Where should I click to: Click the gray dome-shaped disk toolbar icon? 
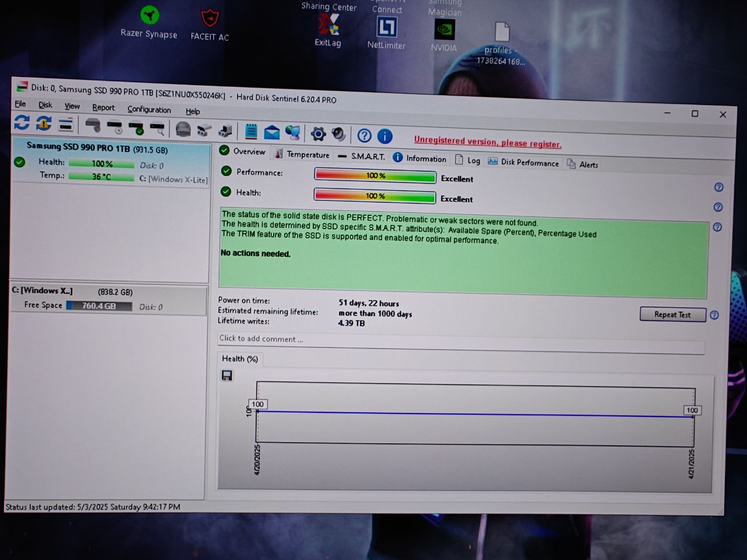(x=183, y=128)
